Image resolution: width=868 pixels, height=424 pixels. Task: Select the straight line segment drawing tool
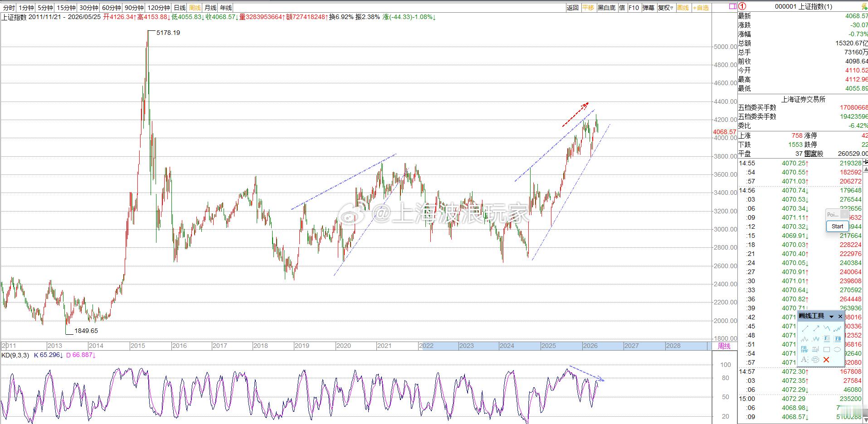(805, 328)
